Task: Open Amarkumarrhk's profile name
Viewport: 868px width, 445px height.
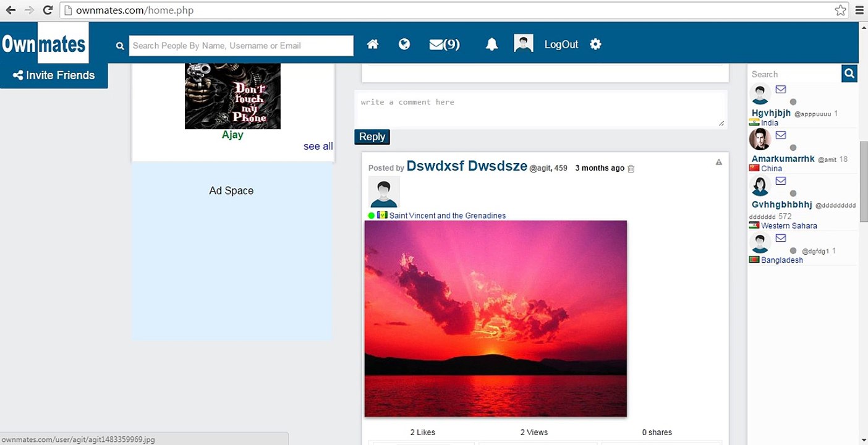Action: tap(783, 159)
